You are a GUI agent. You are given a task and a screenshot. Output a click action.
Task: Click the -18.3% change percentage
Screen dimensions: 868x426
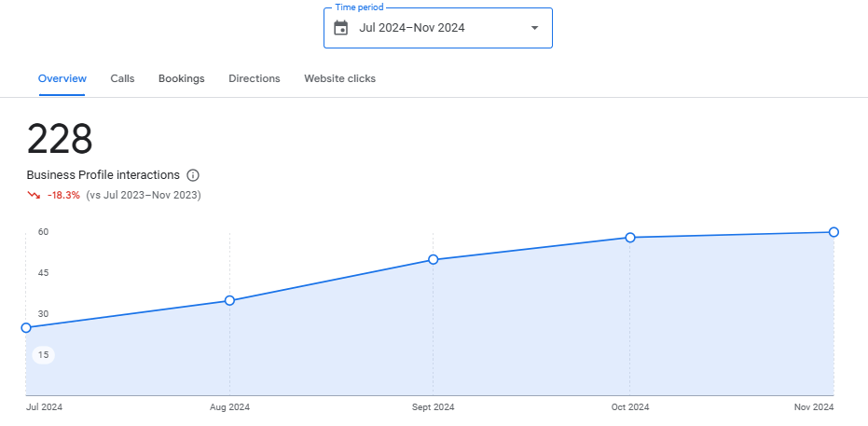[x=63, y=196]
